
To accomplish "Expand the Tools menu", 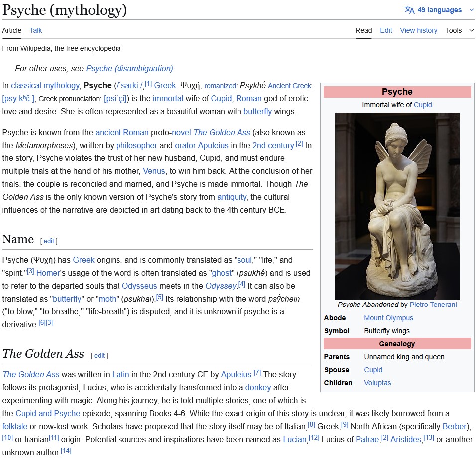I will tap(459, 30).
